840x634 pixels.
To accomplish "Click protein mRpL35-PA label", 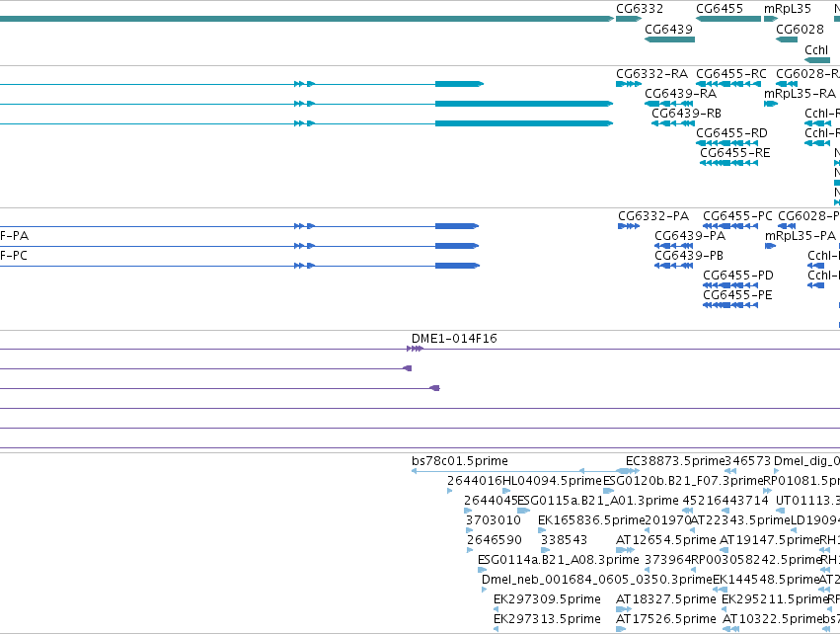I will coord(801,236).
